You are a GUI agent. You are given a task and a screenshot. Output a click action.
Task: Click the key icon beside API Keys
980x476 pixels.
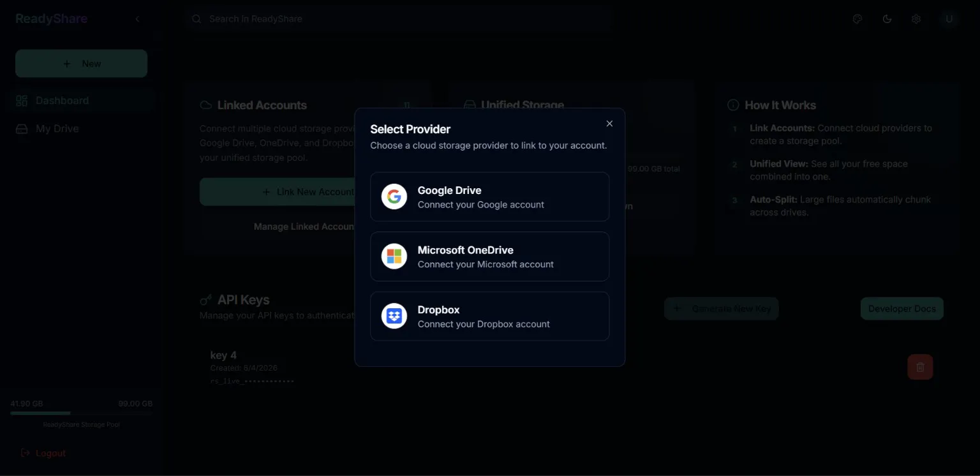[x=205, y=300]
